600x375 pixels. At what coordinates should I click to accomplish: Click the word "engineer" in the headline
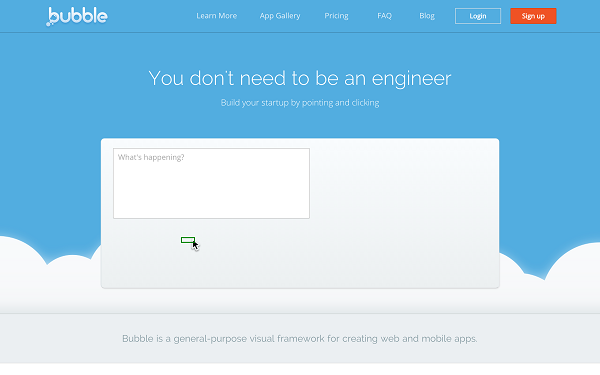coord(411,79)
